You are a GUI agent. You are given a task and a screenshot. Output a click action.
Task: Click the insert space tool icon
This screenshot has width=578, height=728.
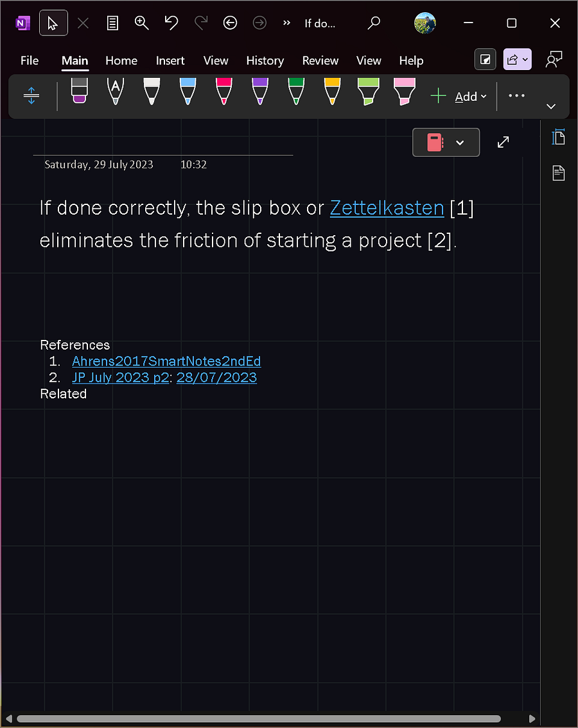(x=31, y=96)
